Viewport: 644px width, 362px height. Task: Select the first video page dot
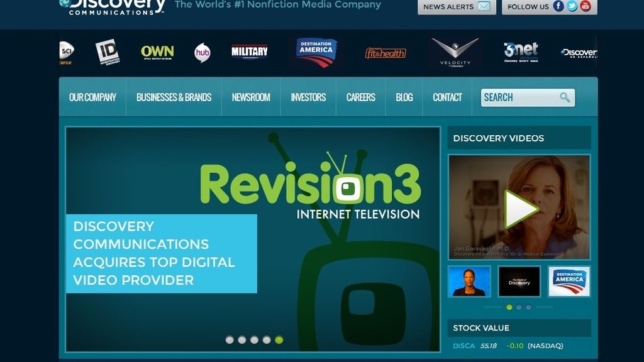pyautogui.click(x=509, y=307)
